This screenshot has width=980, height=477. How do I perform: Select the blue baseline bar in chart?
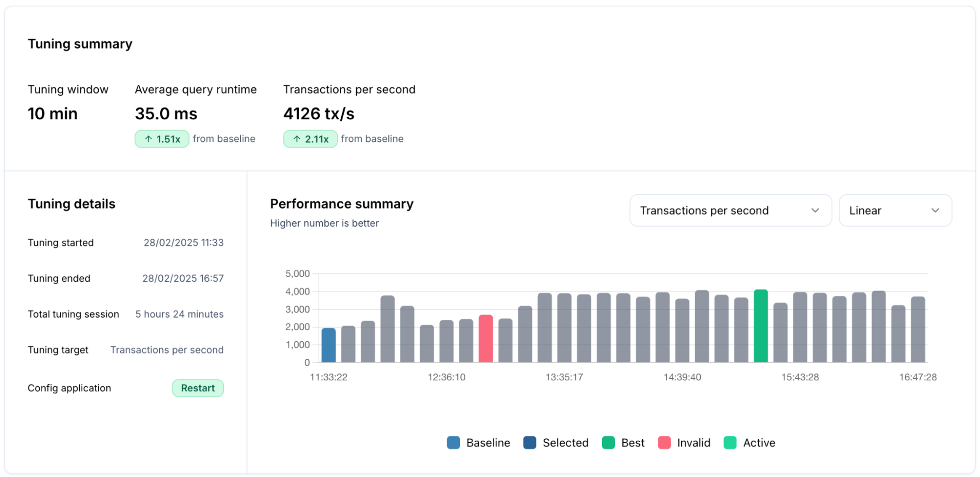pyautogui.click(x=328, y=345)
